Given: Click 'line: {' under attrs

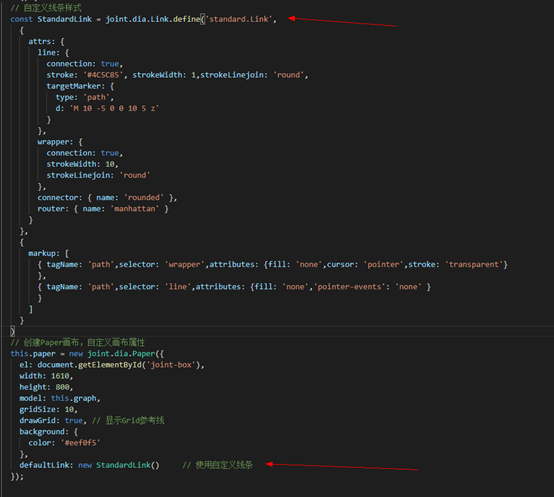Looking at the screenshot, I should pos(53,53).
